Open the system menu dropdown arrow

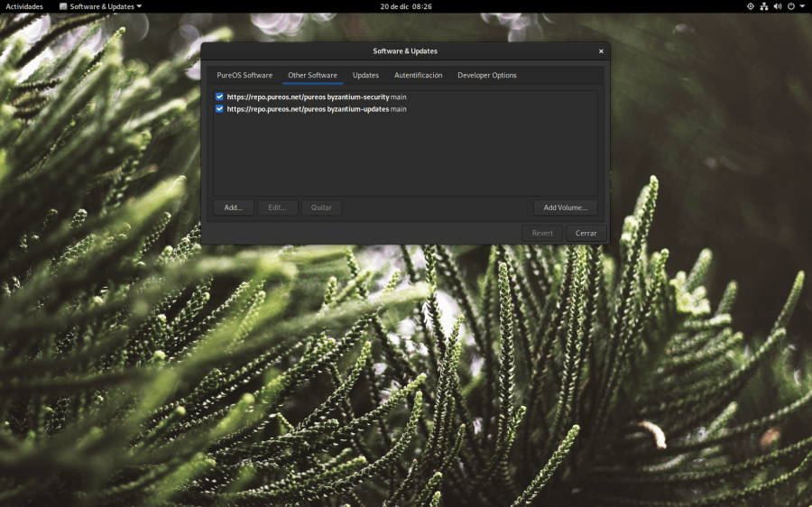pos(802,6)
